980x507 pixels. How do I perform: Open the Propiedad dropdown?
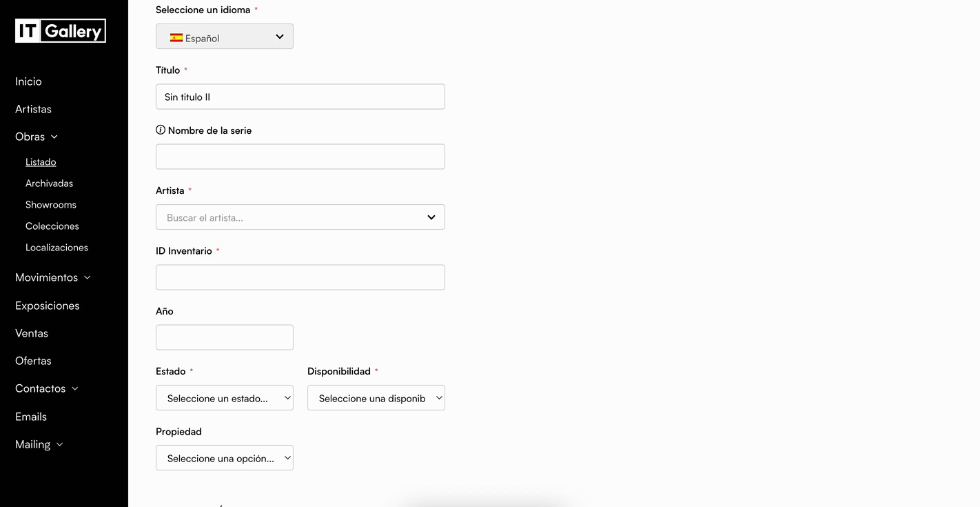tap(225, 458)
